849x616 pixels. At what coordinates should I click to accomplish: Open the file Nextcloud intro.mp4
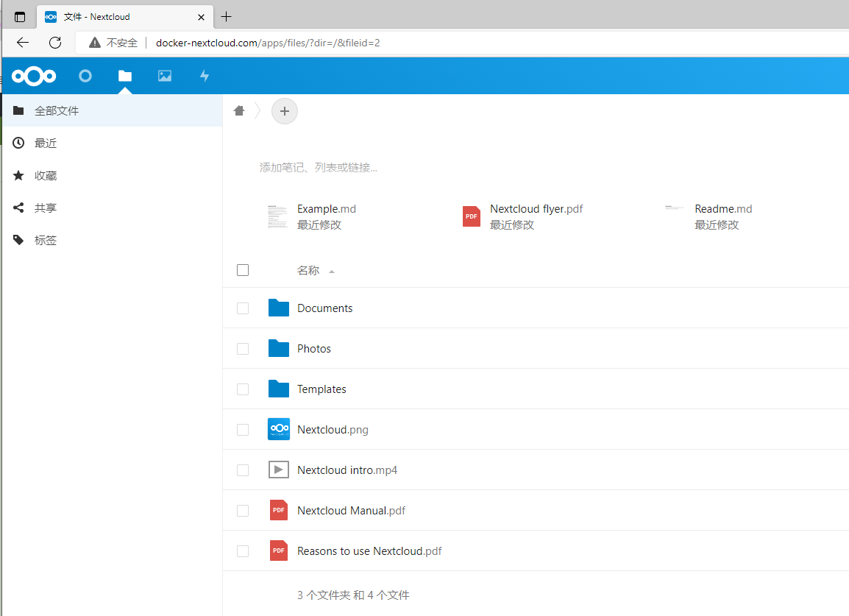347,470
